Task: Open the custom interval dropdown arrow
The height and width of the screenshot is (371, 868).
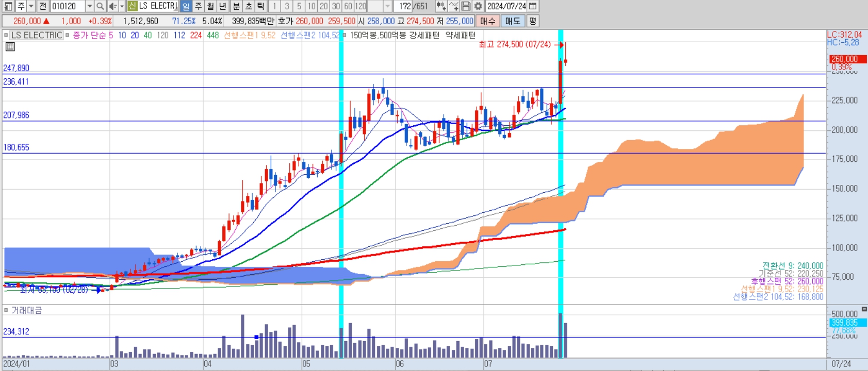Action: pos(387,6)
